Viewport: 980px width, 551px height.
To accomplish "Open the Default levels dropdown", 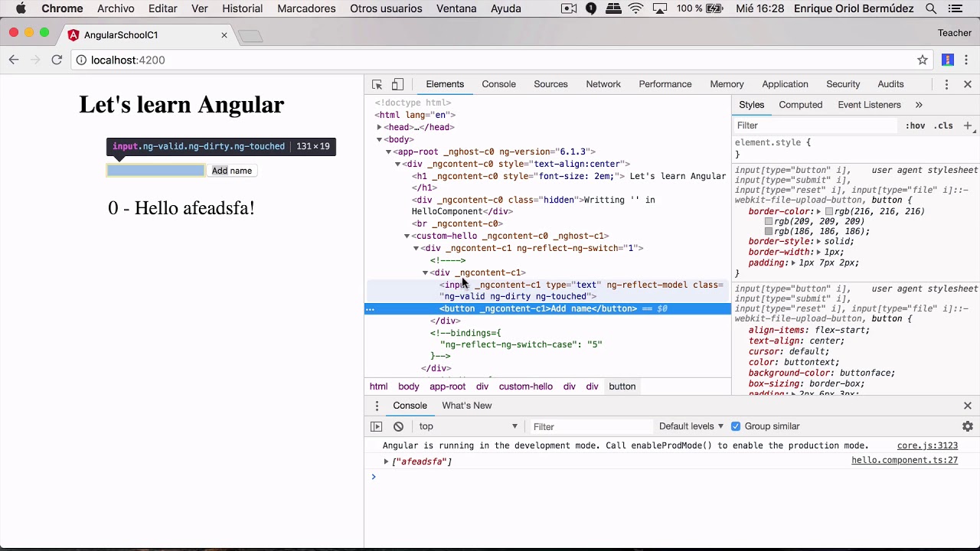I will [691, 426].
